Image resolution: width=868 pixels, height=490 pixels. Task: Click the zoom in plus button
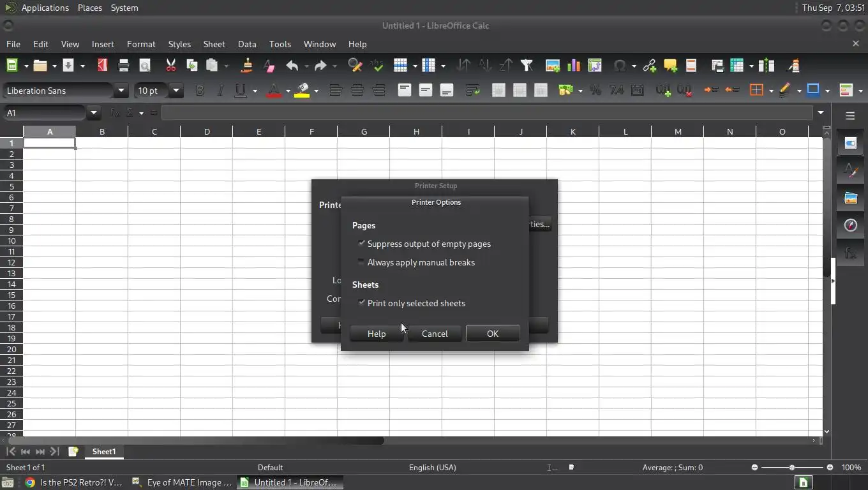(830, 468)
